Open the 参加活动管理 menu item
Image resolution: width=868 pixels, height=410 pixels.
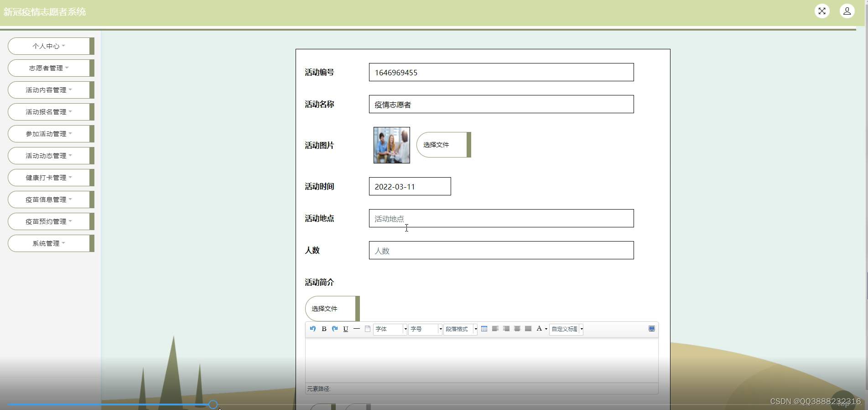click(x=51, y=134)
